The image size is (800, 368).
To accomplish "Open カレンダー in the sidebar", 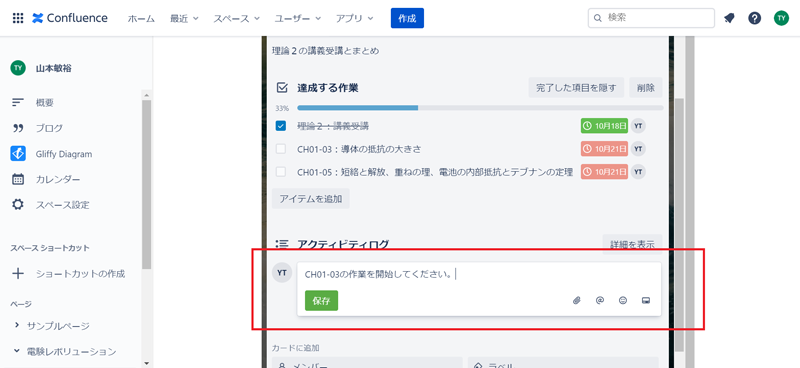I will click(58, 179).
